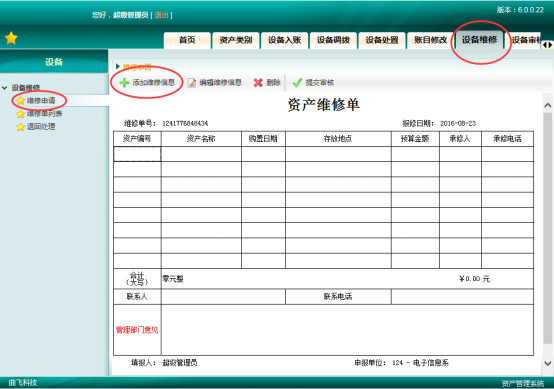This screenshot has height=389, width=554.
Task: Click the 管理部门意见 text area
Action: 347,330
